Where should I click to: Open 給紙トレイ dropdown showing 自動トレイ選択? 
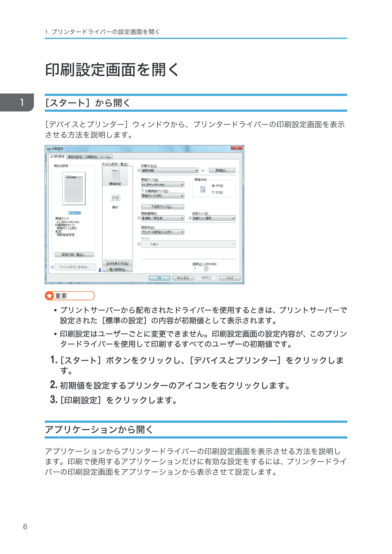(214, 218)
